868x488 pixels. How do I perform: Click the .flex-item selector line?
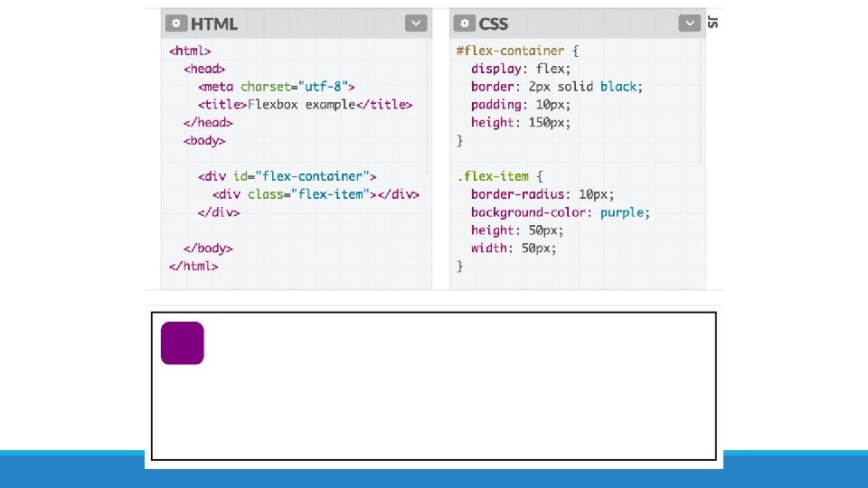coord(499,176)
